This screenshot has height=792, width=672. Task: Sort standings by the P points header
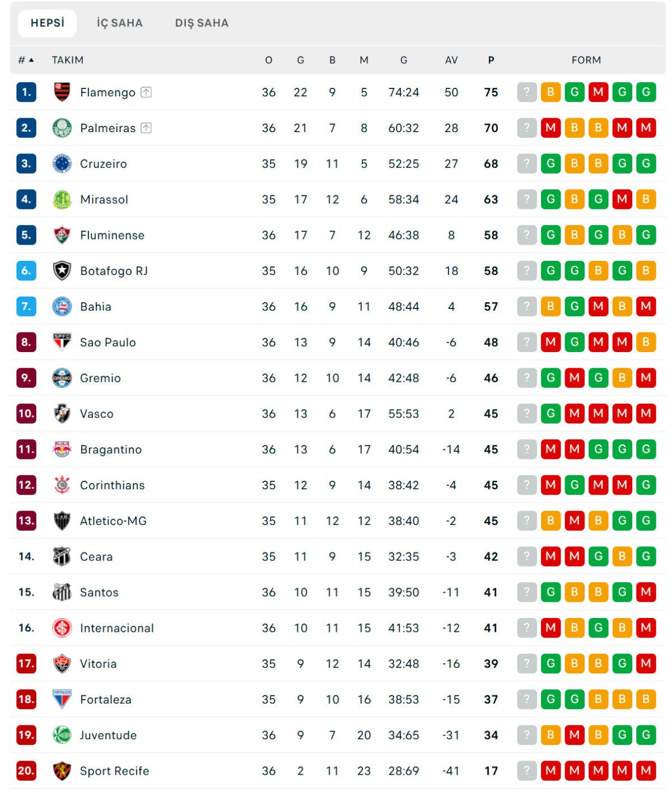tap(491, 60)
